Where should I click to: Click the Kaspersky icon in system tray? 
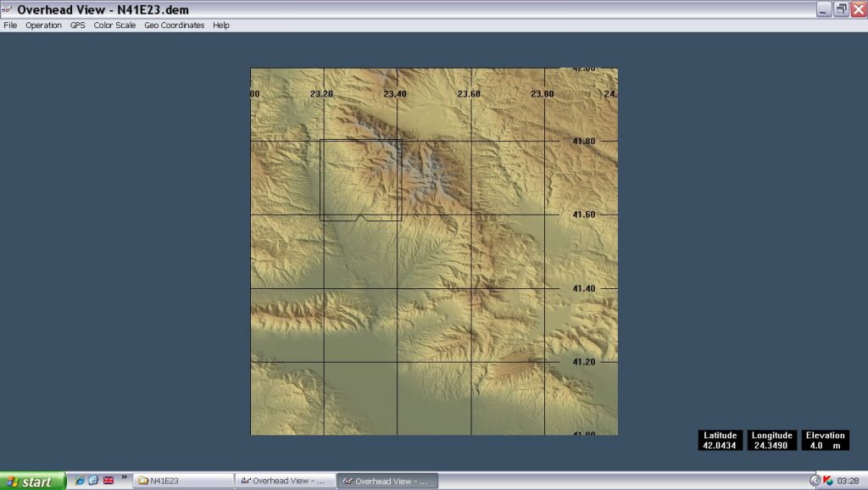[x=828, y=481]
